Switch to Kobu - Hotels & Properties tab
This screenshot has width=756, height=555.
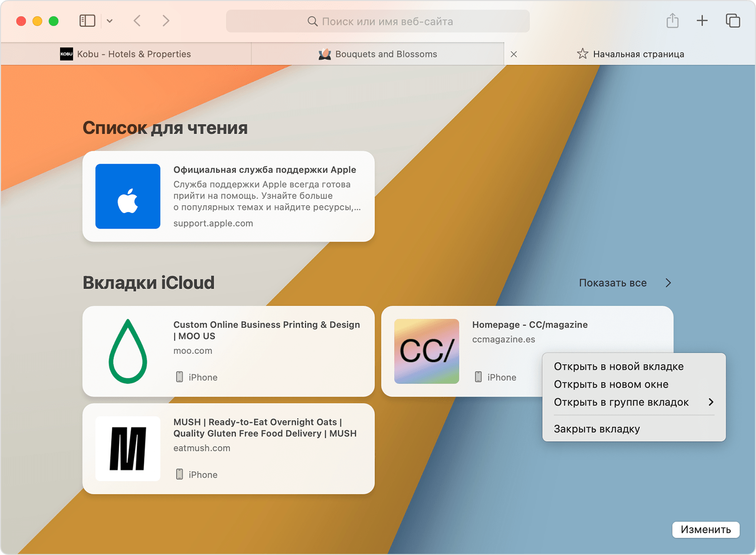pos(126,54)
